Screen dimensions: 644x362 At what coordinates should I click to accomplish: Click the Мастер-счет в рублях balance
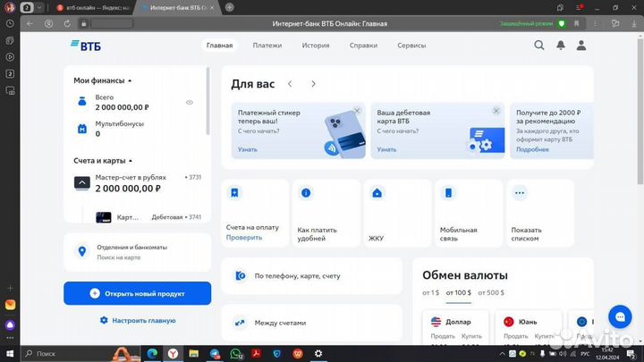tap(128, 189)
